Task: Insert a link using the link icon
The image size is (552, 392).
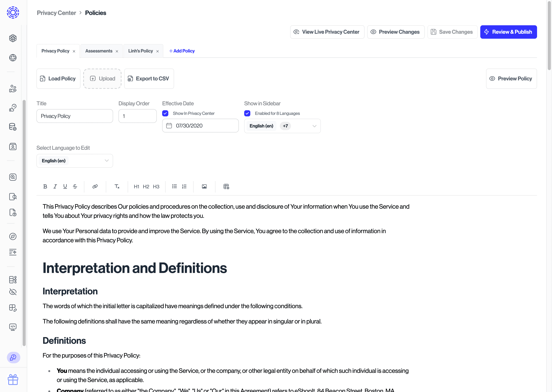Action: click(95, 186)
